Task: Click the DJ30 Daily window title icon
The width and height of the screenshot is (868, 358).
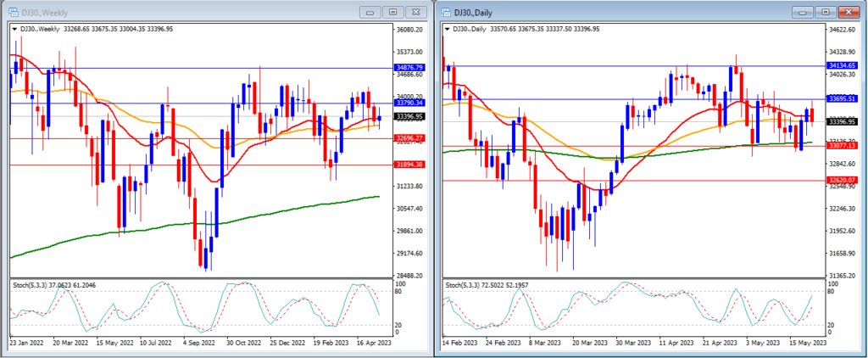Action: [x=446, y=12]
